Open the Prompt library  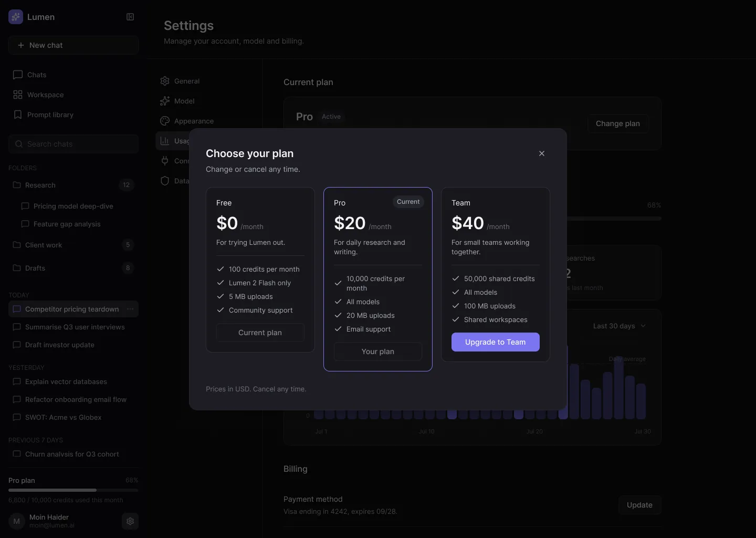point(73,115)
